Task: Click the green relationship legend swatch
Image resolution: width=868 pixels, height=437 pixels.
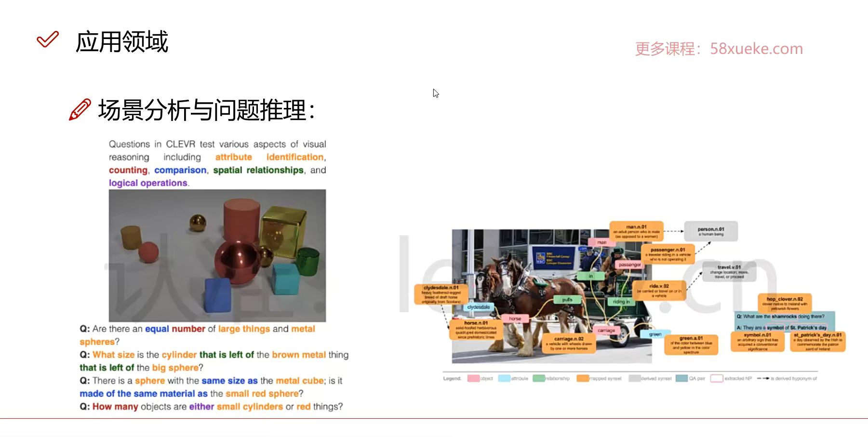Action: click(x=538, y=378)
